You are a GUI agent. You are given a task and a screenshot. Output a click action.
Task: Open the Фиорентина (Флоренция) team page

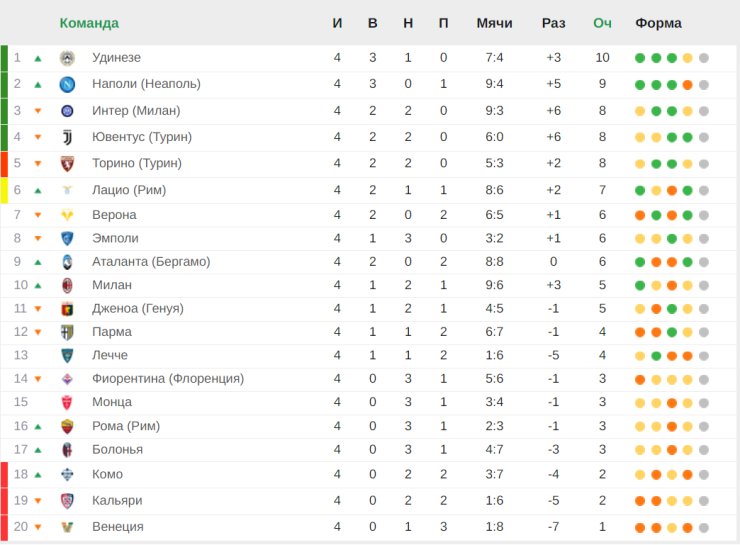point(168,378)
